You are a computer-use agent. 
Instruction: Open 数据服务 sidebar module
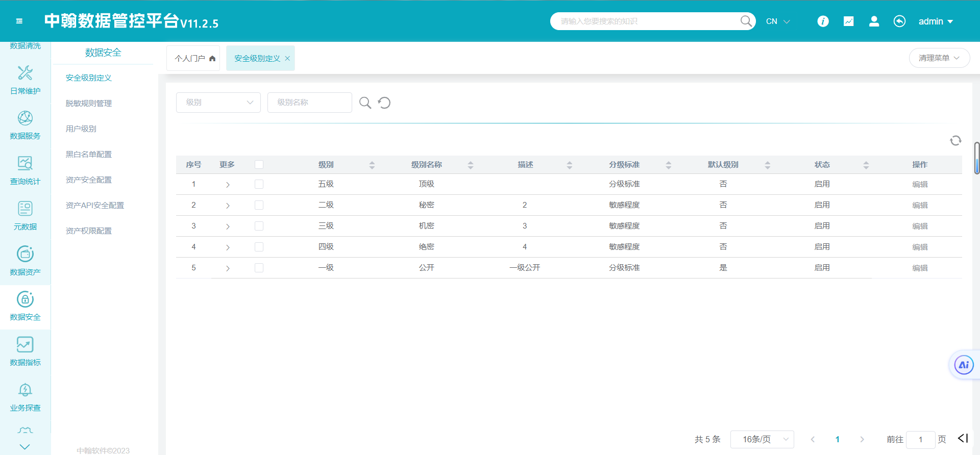(x=25, y=125)
